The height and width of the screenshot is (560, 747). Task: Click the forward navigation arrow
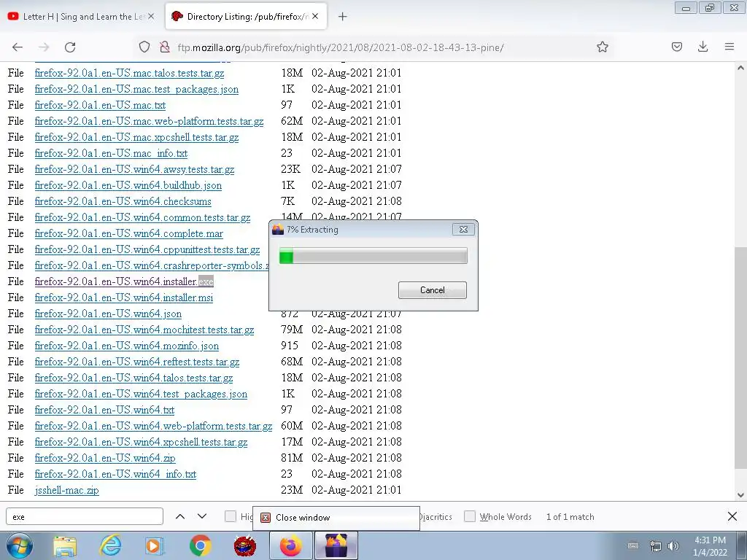(44, 47)
